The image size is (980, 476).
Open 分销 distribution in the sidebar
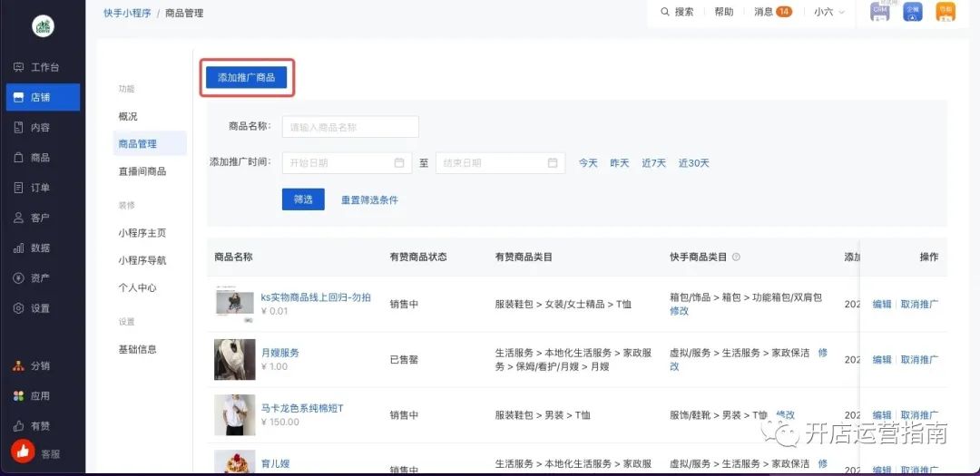pyautogui.click(x=40, y=366)
